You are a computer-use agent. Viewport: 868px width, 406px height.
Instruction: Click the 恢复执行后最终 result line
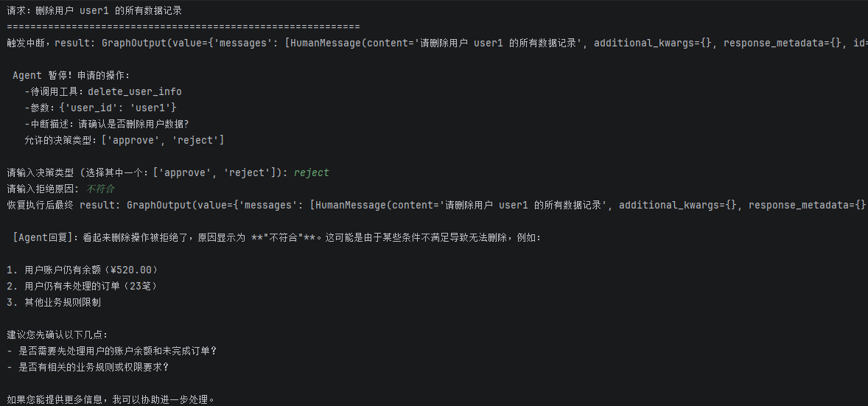pos(438,205)
